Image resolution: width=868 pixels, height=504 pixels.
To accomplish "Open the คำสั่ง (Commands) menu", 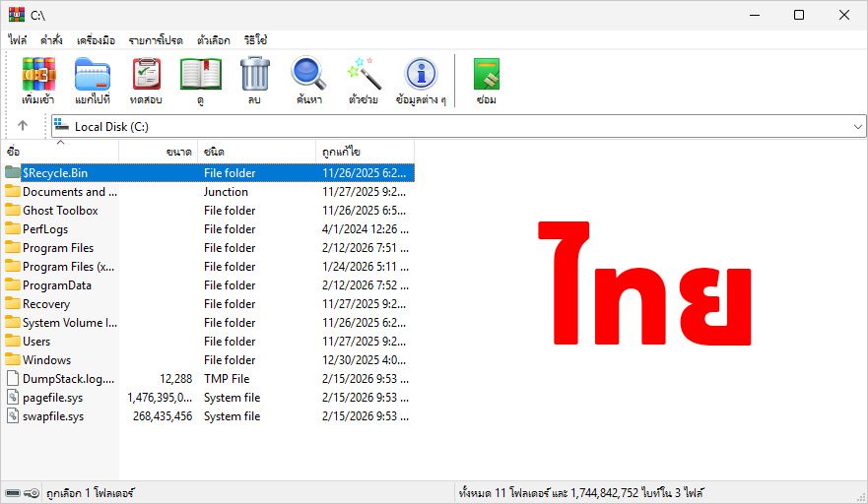I will [52, 40].
